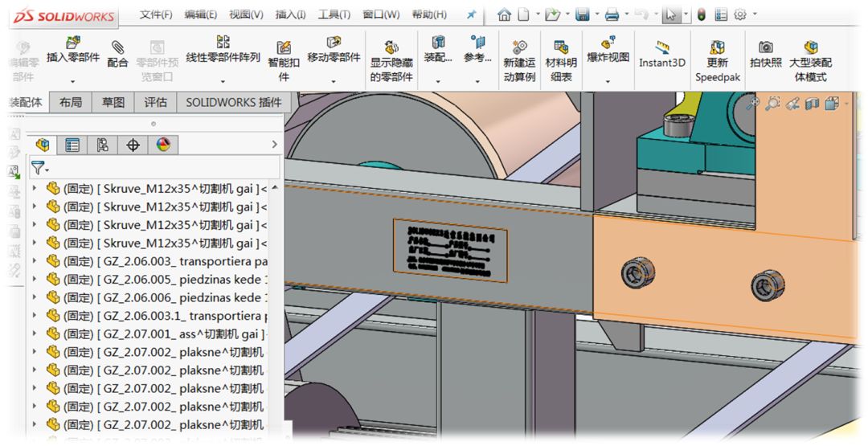Open the 插入(I) menu
Viewport: 868px width, 446px height.
291,15
